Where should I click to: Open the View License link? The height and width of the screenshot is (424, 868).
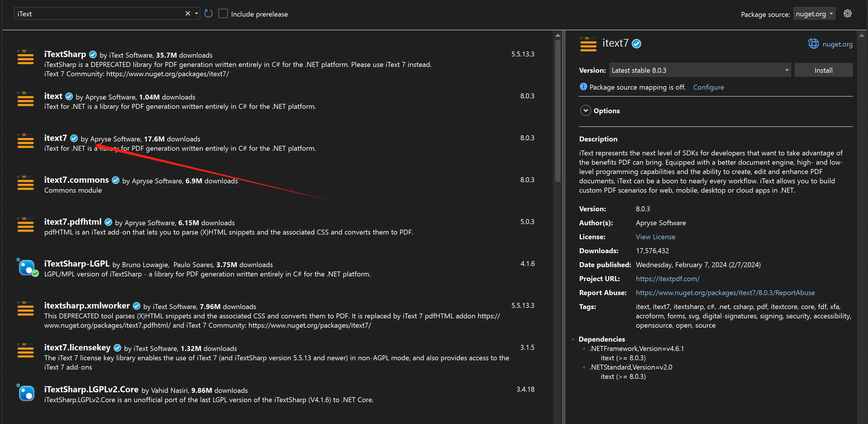(655, 237)
